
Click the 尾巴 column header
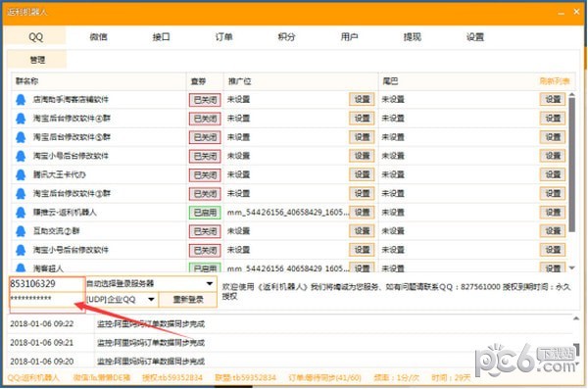point(390,81)
